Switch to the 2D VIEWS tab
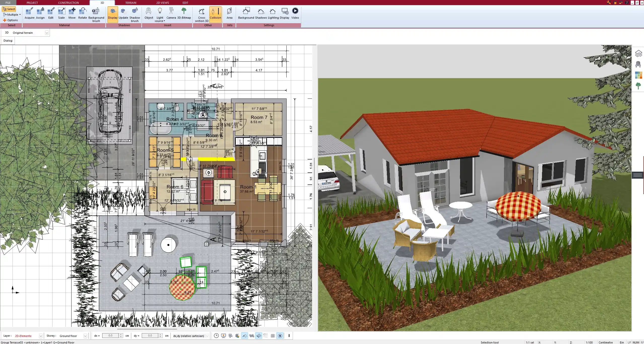Image resolution: width=644 pixels, height=344 pixels. [163, 3]
